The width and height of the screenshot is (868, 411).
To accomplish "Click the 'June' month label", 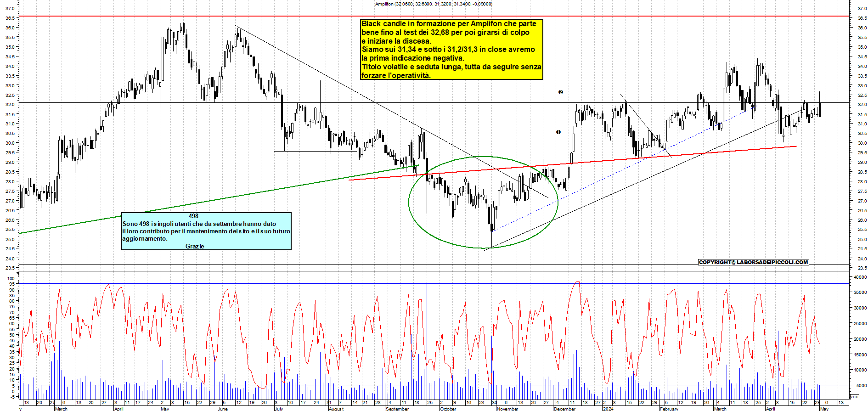I will pos(222,409).
